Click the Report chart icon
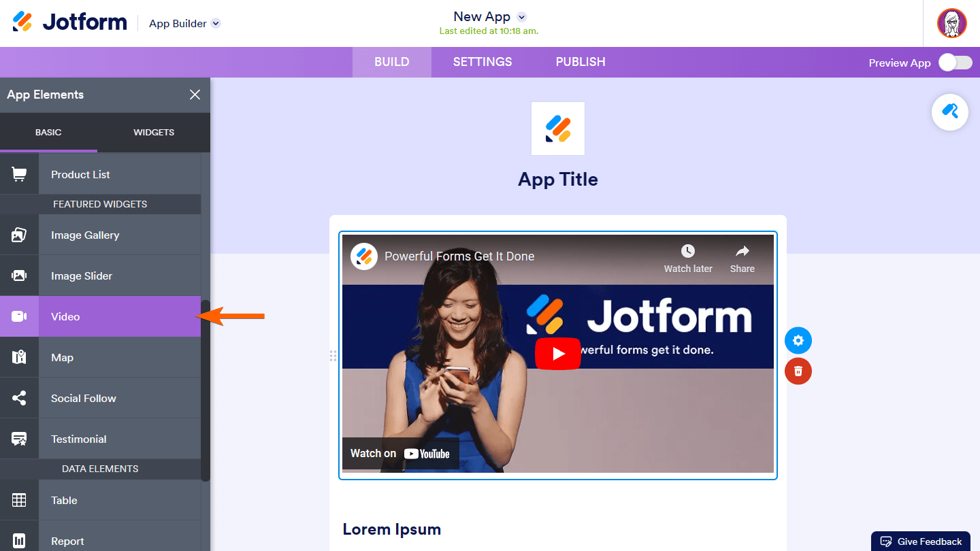 pos(19,541)
